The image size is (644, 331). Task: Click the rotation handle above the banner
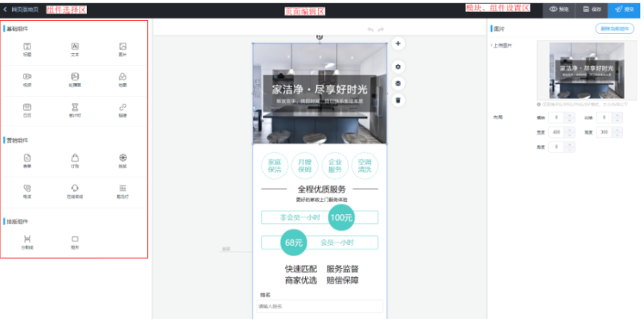point(320,36)
